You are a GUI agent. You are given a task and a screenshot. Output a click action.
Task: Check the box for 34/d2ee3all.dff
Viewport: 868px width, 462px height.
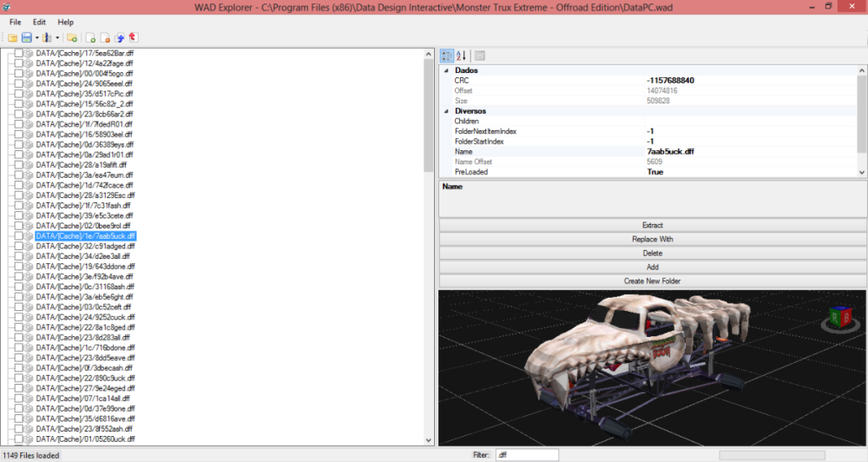pyautogui.click(x=19, y=256)
